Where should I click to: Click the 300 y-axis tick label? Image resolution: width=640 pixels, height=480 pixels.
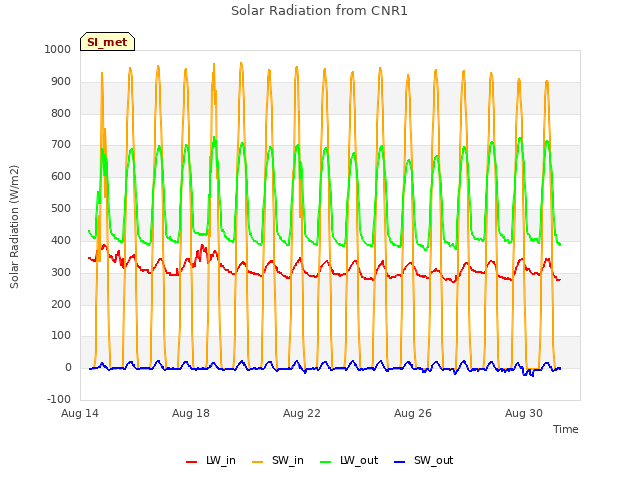click(x=61, y=272)
